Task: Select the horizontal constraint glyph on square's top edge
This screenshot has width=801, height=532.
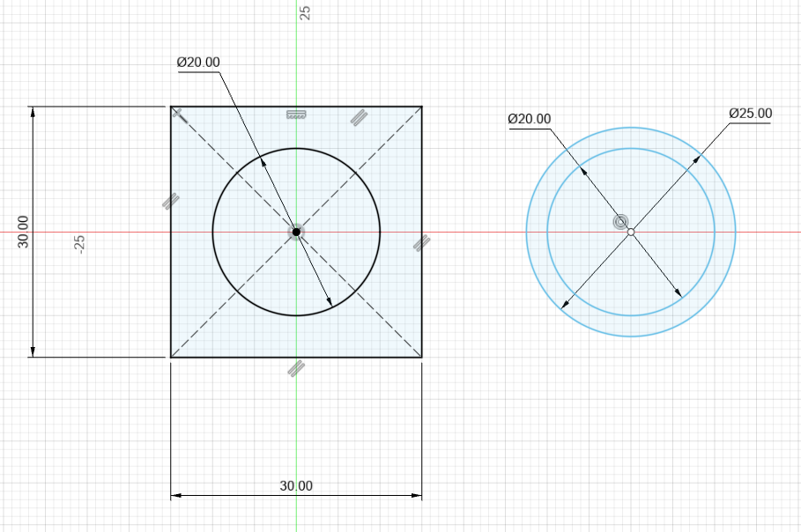Action: coord(296,115)
